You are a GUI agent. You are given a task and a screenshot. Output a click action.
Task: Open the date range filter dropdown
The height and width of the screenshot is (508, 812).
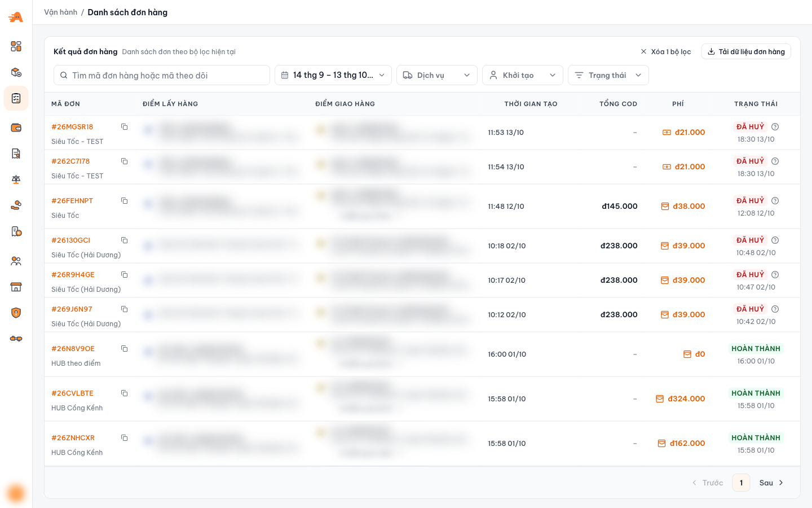[333, 75]
